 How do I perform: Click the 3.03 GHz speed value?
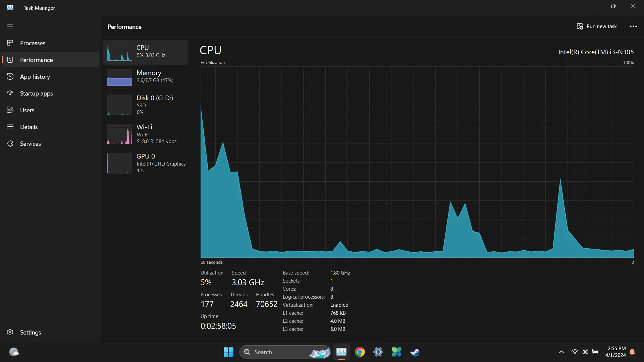coord(248,282)
